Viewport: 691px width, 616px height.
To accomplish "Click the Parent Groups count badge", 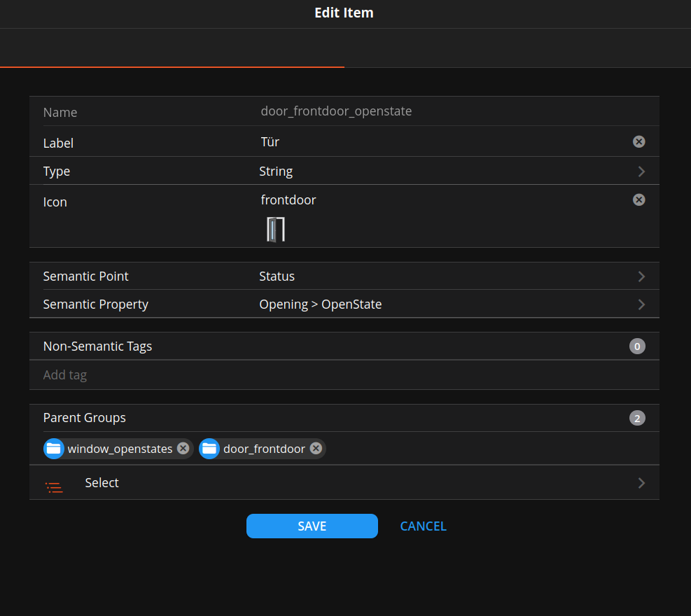I will click(637, 419).
